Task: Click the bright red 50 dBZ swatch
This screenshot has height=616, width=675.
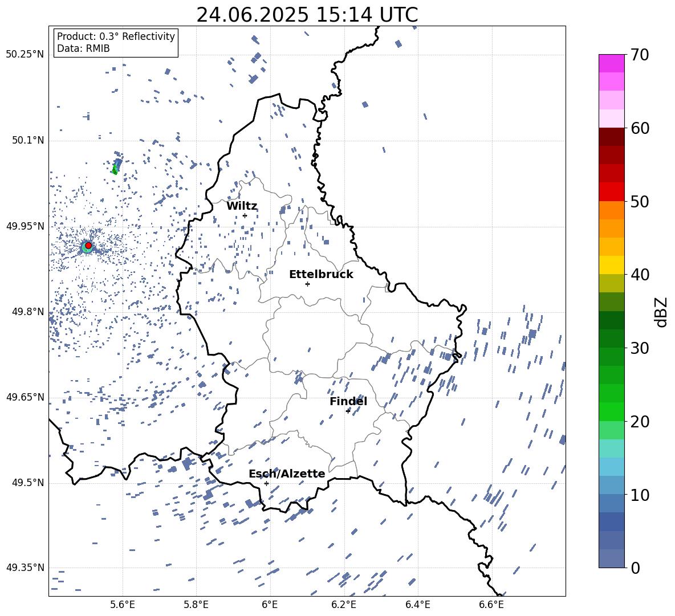Action: 611,192
